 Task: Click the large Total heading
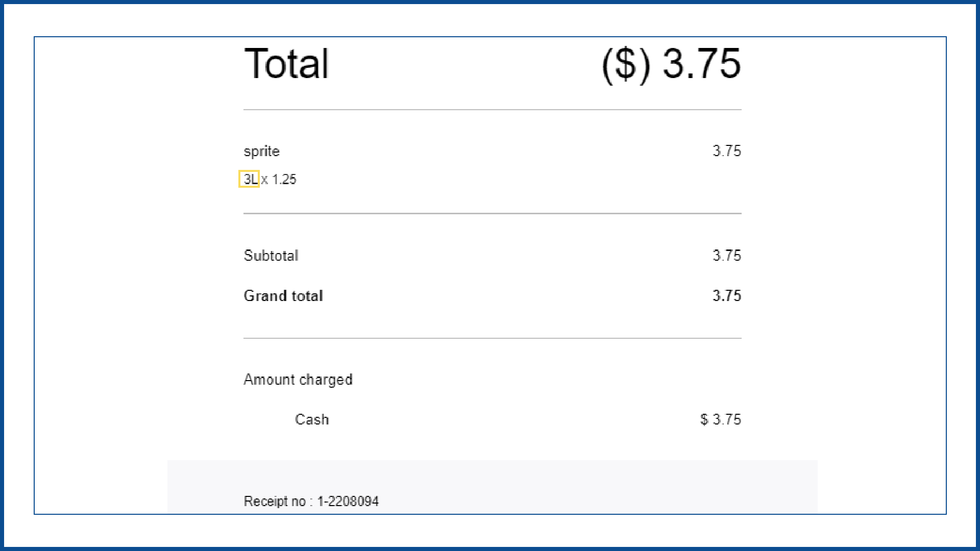coord(286,64)
